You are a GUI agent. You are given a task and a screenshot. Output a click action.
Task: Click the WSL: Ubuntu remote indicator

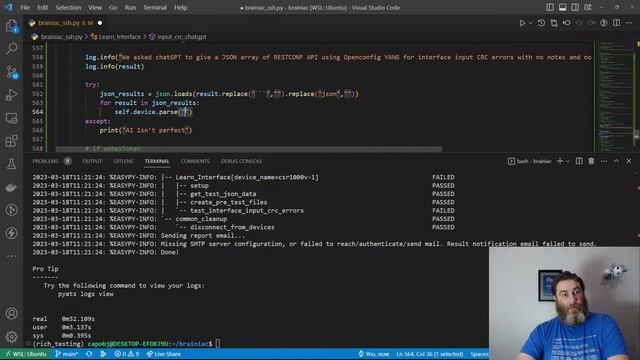pyautogui.click(x=26, y=354)
